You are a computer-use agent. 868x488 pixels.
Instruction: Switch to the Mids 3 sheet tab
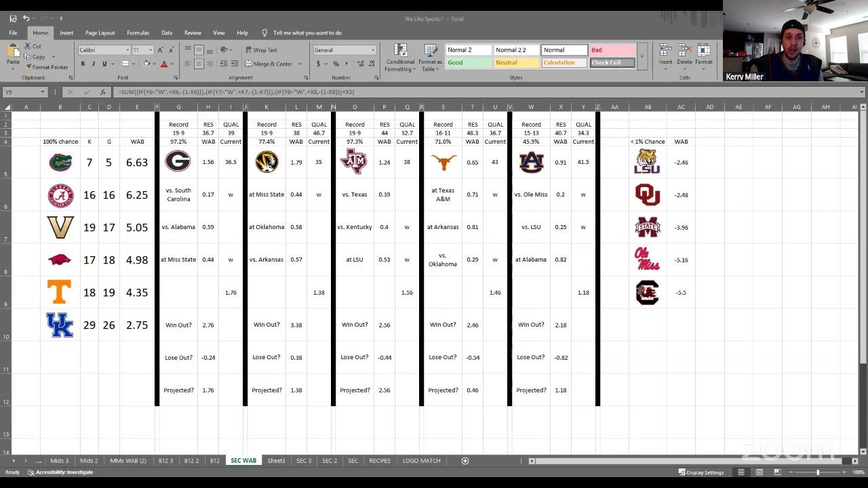point(59,461)
